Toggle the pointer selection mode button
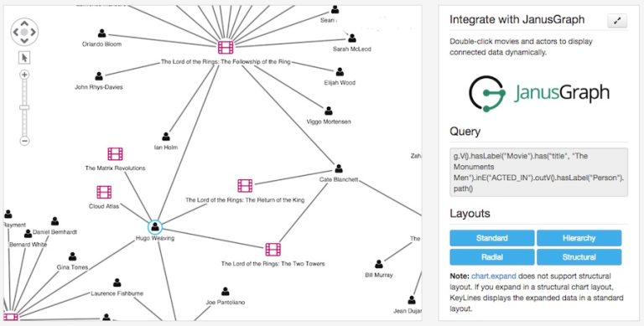The width and height of the screenshot is (644, 326). (24, 58)
